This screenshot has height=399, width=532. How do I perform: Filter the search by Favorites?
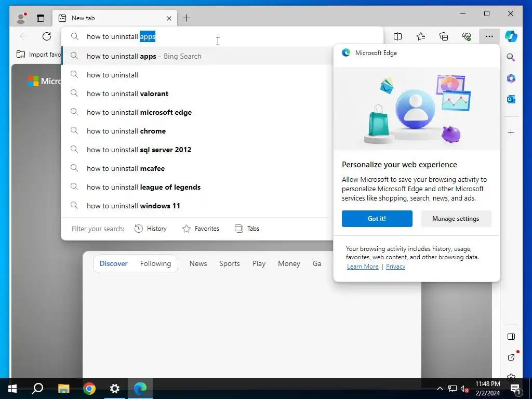201,229
